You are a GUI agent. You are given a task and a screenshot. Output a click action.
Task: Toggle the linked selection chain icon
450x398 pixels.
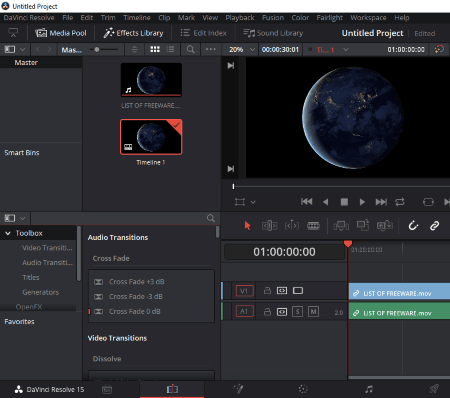434,226
